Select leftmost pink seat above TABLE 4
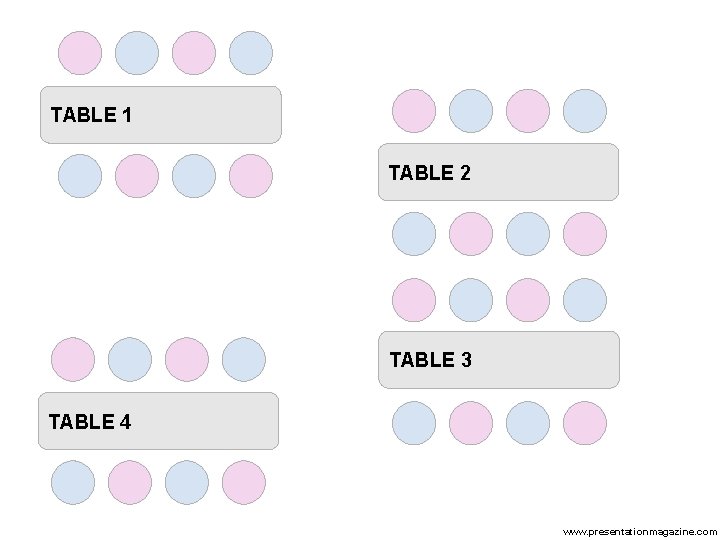 (73, 360)
